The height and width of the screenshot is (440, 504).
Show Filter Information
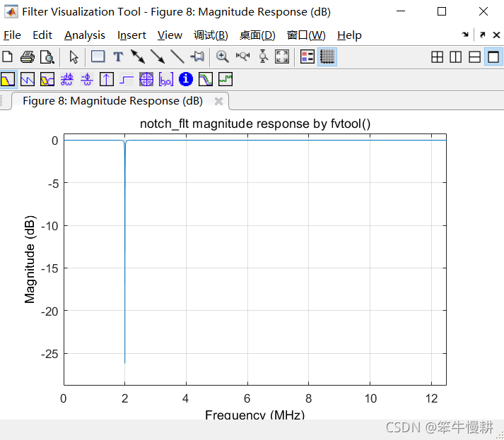click(x=186, y=79)
